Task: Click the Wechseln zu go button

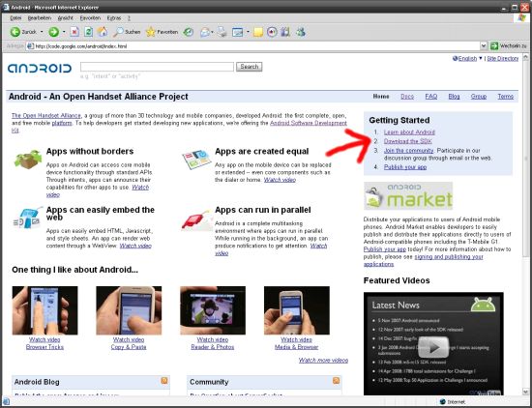Action: (x=508, y=45)
